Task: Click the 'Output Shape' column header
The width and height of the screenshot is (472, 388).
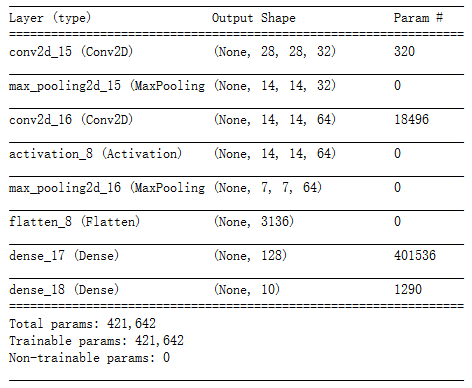Action: (x=254, y=18)
